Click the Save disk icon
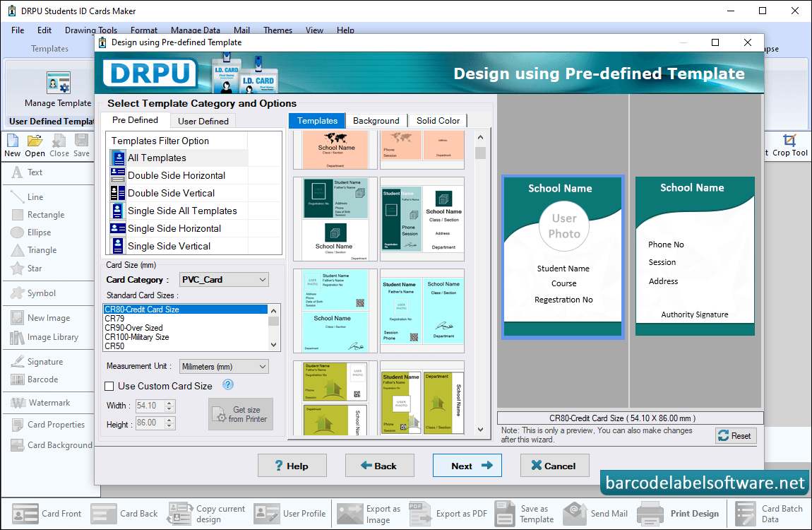The image size is (812, 530). pos(81,141)
